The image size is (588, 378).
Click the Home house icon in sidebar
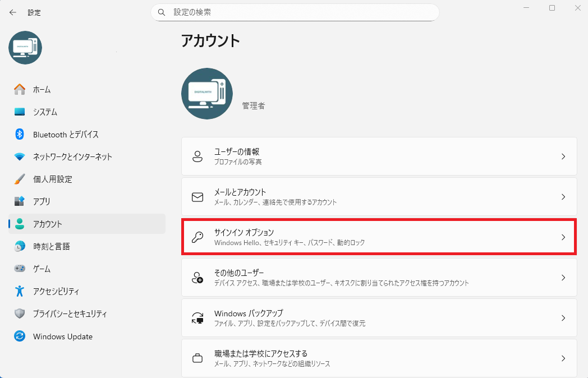[x=20, y=89]
